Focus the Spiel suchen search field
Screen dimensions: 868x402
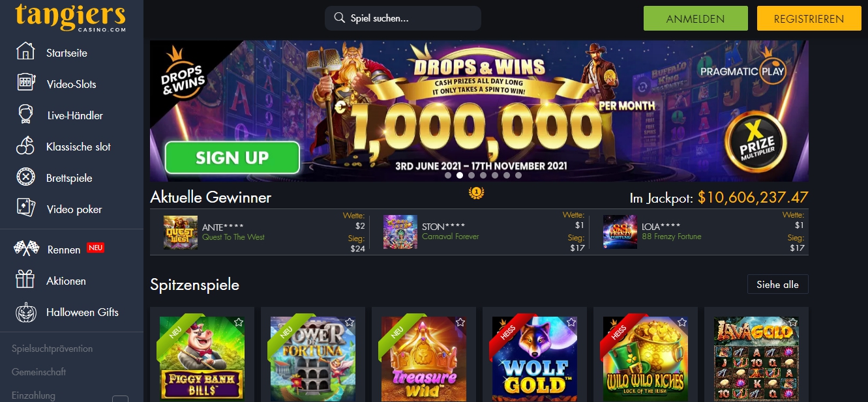(x=403, y=18)
